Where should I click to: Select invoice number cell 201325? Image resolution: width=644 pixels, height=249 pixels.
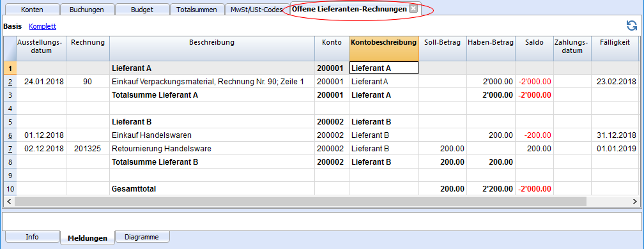[88, 149]
